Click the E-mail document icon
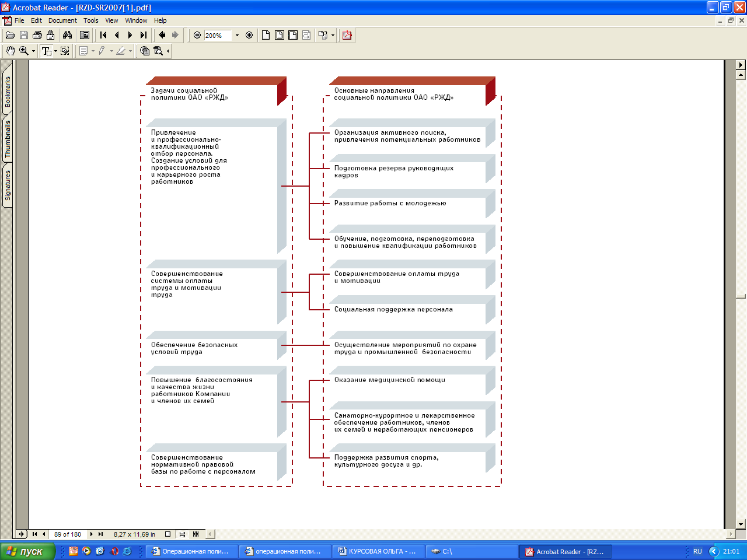 [51, 36]
